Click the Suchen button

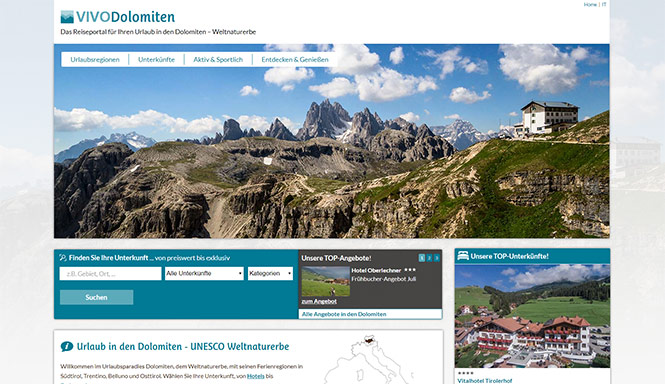coord(96,297)
